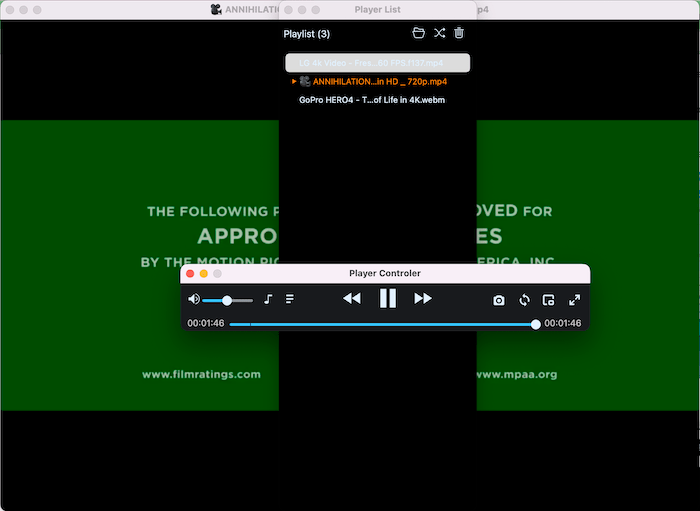Show the playlist using the list icon
Screen dimensions: 700x511
point(290,300)
